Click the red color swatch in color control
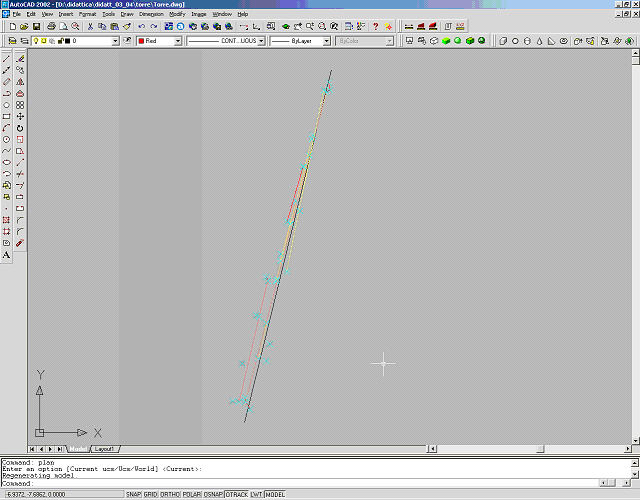The height and width of the screenshot is (500, 640). click(141, 41)
